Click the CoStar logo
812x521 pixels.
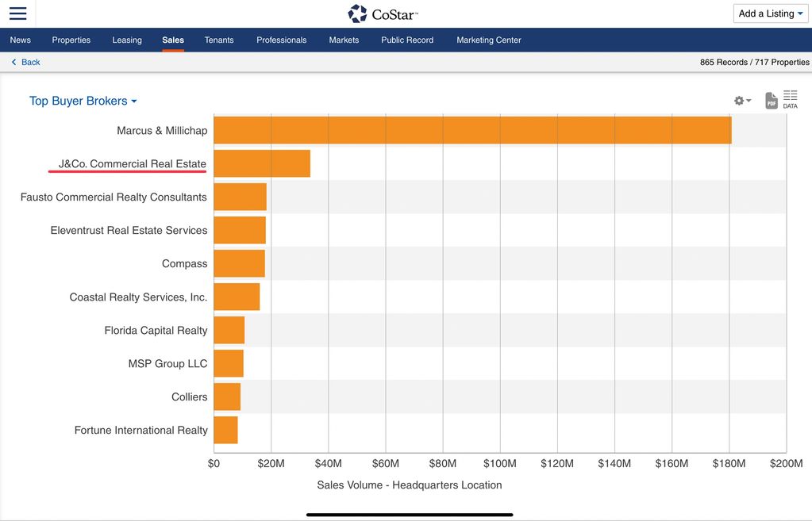click(x=383, y=13)
